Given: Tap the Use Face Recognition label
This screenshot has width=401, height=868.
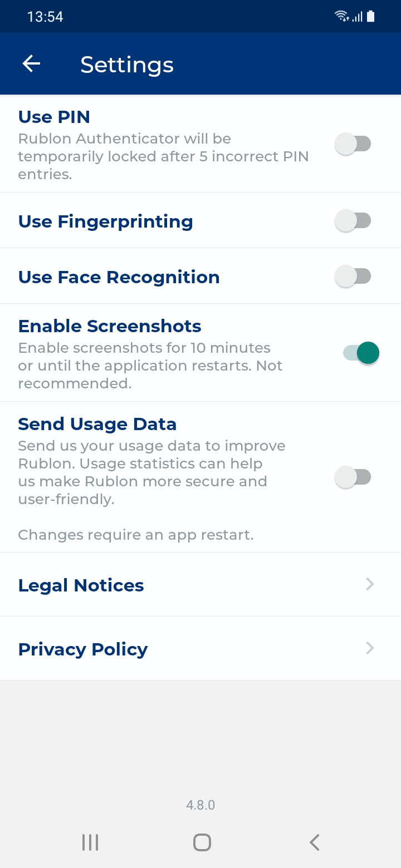Looking at the screenshot, I should (x=119, y=277).
